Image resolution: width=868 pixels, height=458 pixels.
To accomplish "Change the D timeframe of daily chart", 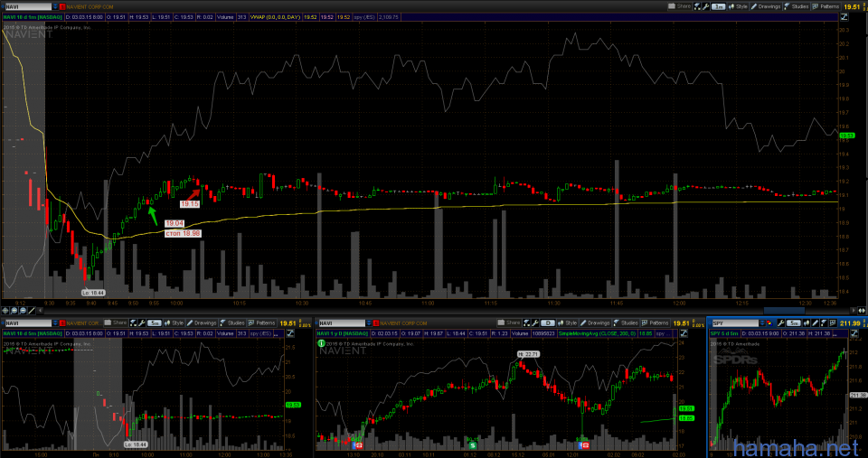I will click(548, 323).
